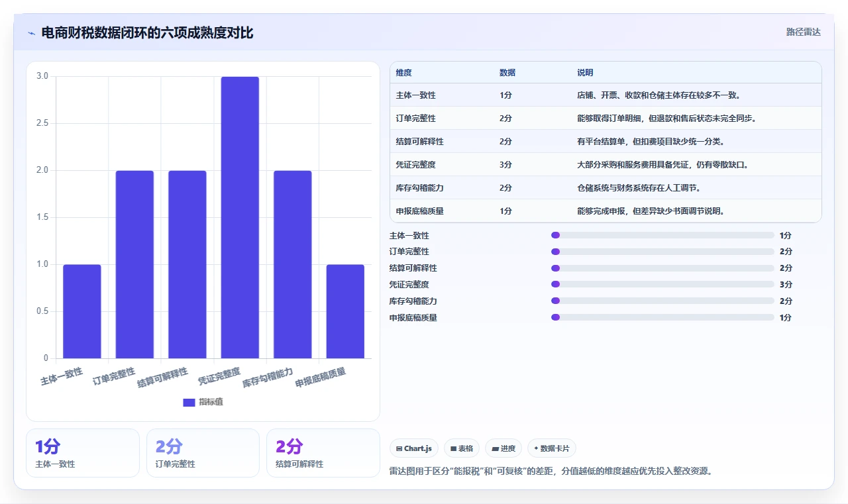Click the 申报底稿质量 progress bar
This screenshot has height=504, width=848.
(x=662, y=317)
